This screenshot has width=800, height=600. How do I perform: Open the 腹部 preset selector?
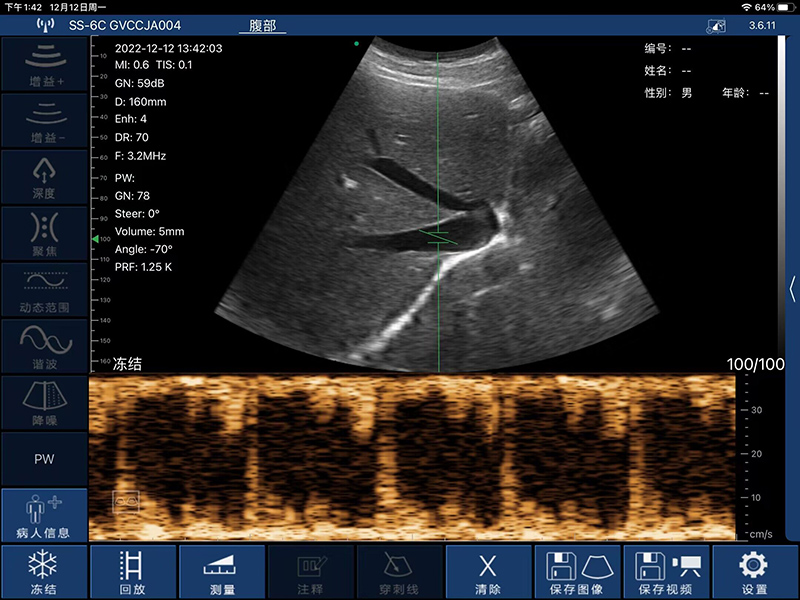point(255,25)
